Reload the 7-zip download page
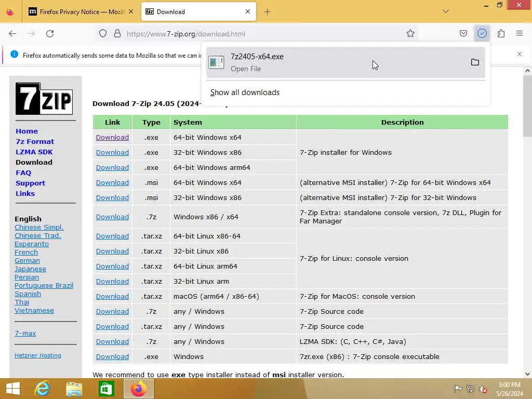 pyautogui.click(x=50, y=34)
